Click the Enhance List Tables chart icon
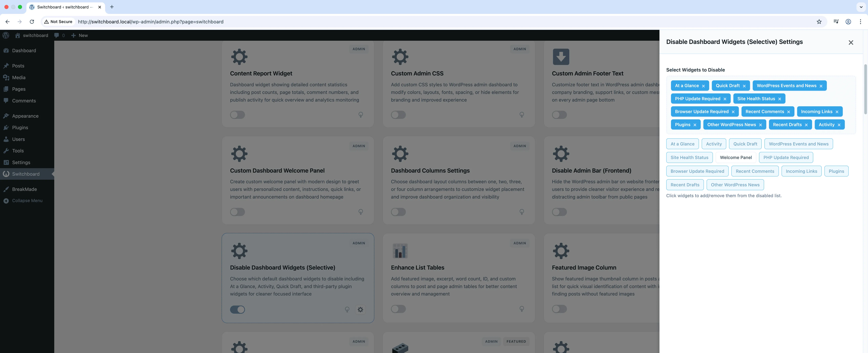 click(x=400, y=251)
